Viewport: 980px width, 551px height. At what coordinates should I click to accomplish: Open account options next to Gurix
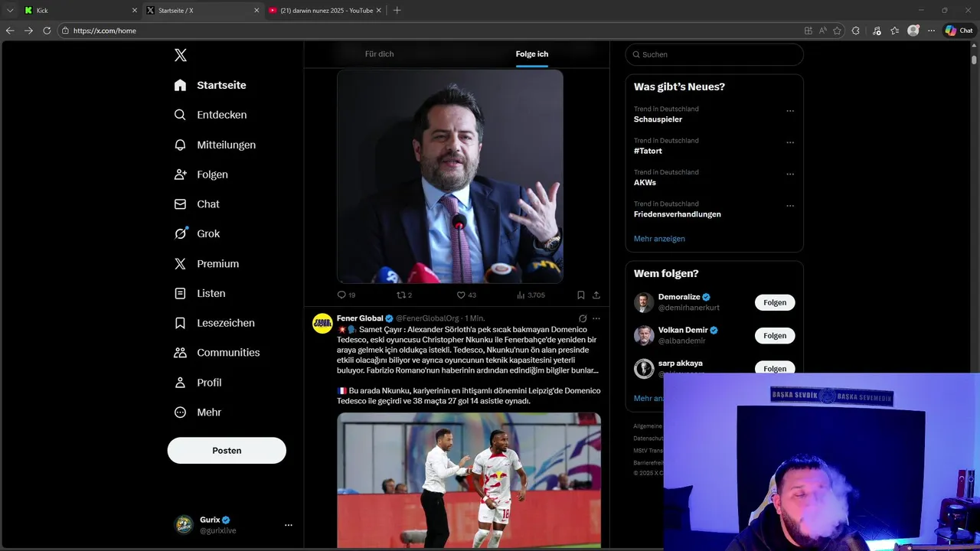coord(289,525)
